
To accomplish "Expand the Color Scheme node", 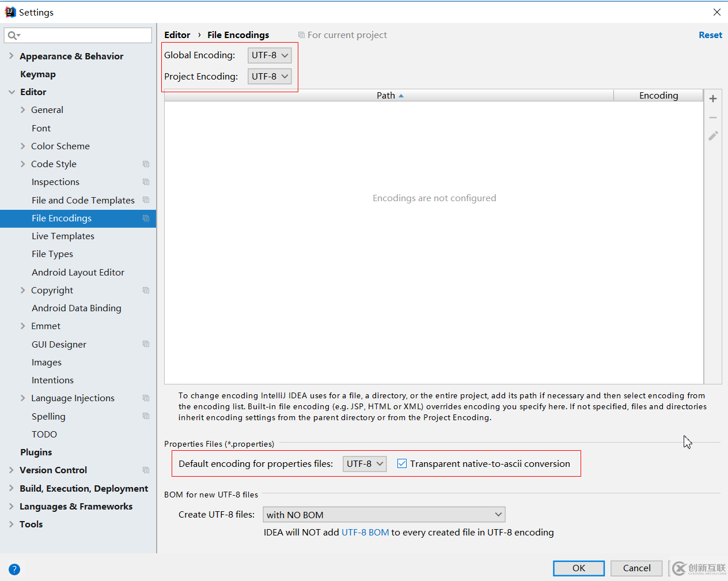I will point(23,146).
